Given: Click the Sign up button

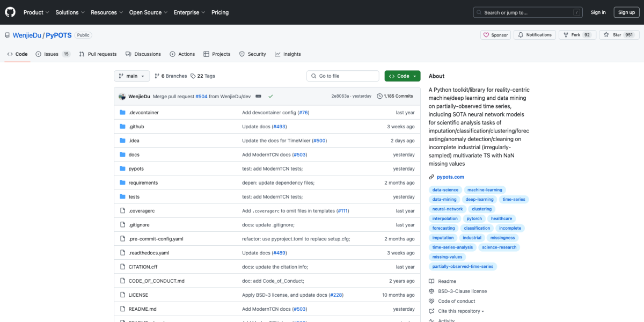Looking at the screenshot, I should (626, 12).
